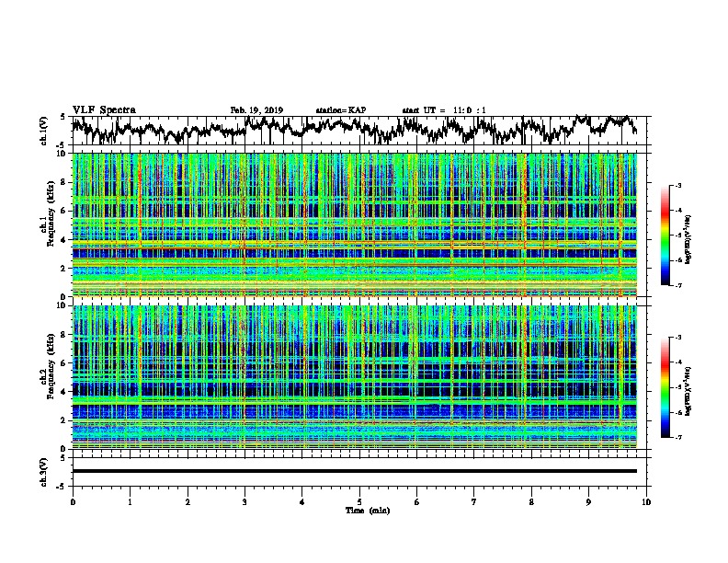Click time axis tick label "2"
The image size is (728, 563).
point(188,502)
